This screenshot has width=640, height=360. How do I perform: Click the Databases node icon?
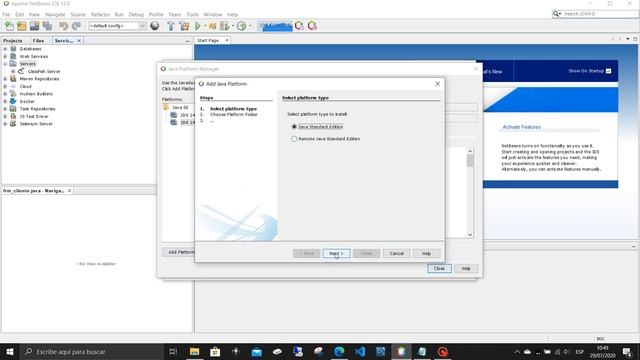click(x=13, y=49)
